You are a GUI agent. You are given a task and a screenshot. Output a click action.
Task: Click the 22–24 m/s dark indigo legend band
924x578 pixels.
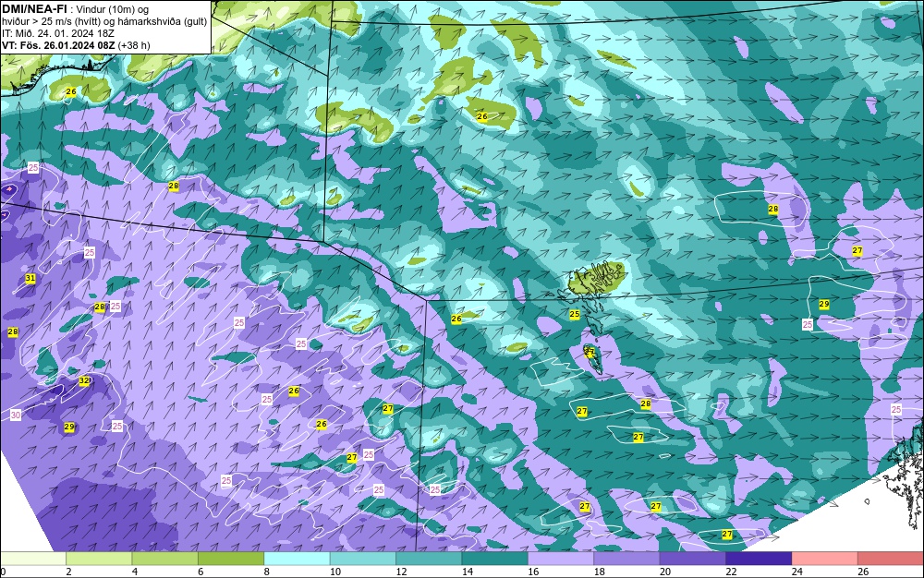(759, 559)
